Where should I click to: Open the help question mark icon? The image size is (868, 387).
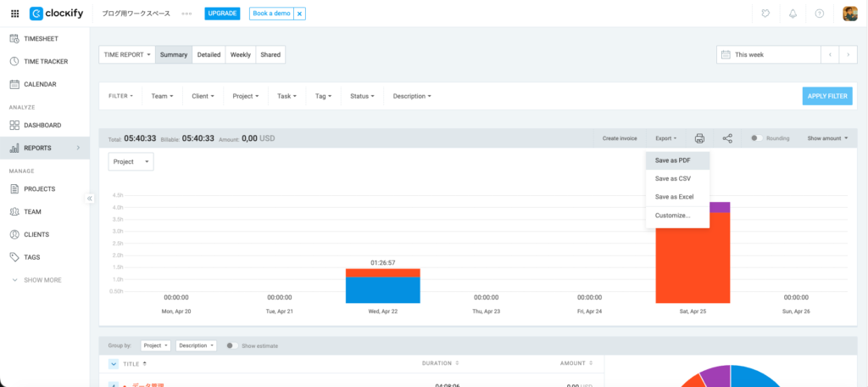click(x=819, y=14)
